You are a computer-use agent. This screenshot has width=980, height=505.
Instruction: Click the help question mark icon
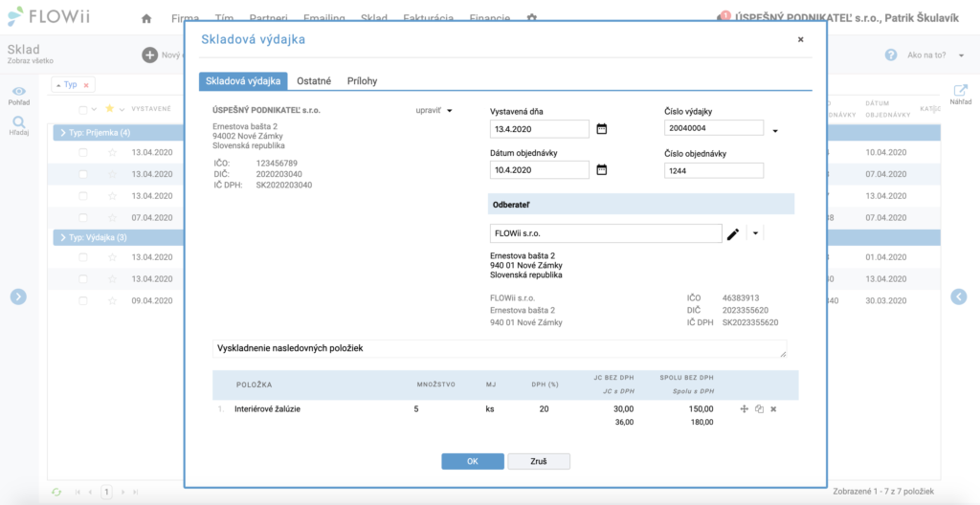point(891,55)
